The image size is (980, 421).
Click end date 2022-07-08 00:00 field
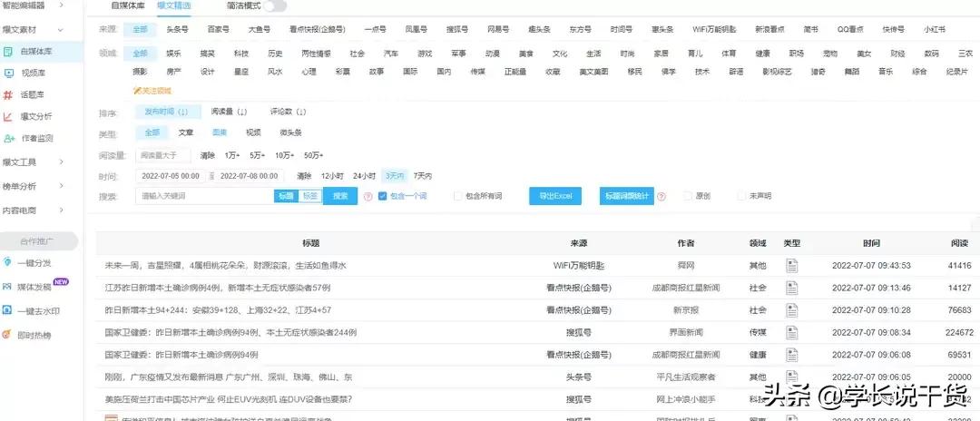tap(250, 176)
